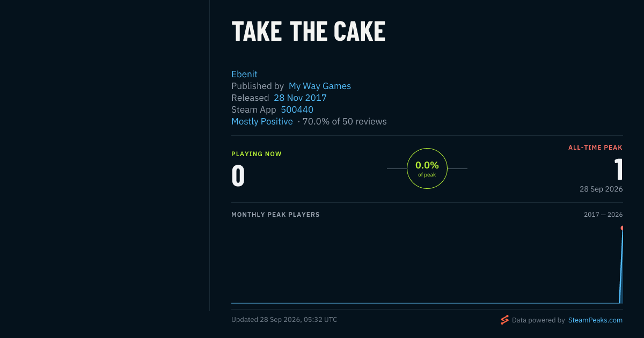Screen dimensions: 644x338
Task: Click the 0.0% of peak circle
Action: [x=427, y=168]
